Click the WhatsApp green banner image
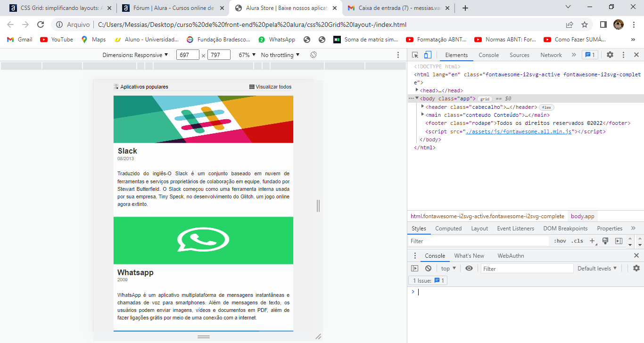 click(x=203, y=240)
